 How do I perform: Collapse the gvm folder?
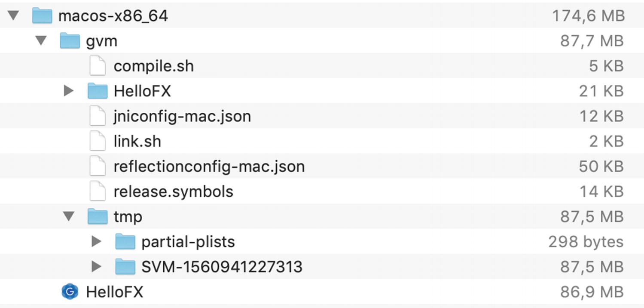[41, 40]
